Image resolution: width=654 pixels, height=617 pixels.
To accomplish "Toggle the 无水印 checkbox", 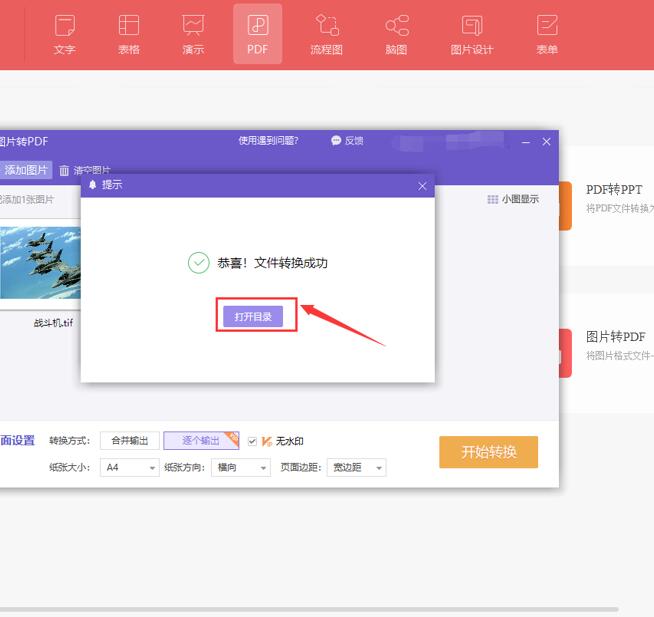I will coord(252,441).
